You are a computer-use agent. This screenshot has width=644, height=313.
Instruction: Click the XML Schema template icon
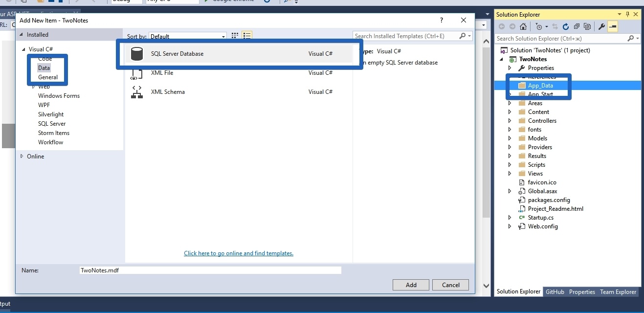[137, 92]
